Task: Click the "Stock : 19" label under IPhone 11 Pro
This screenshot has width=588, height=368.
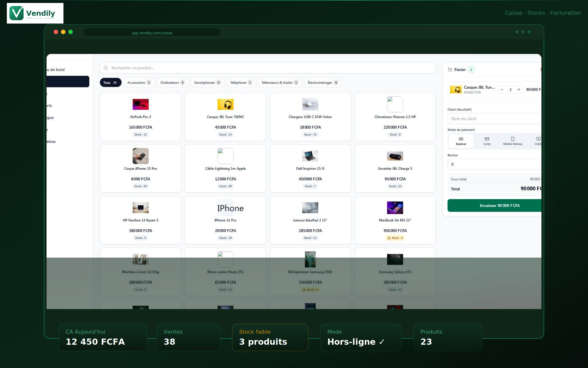Action: (x=225, y=238)
